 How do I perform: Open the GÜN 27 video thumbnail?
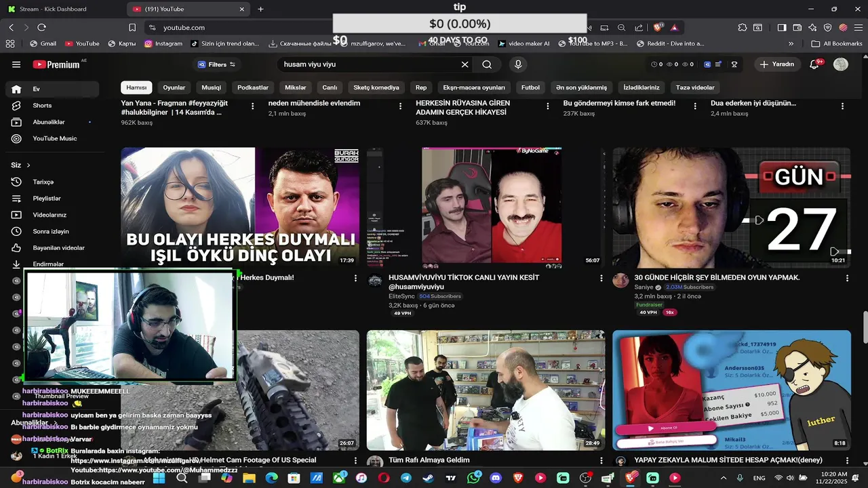click(731, 207)
